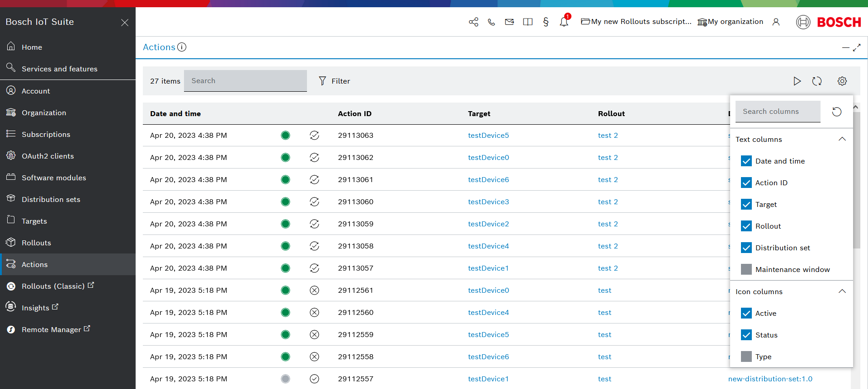Open Targets from the sidebar
Image resolution: width=868 pixels, height=389 pixels.
pos(34,221)
